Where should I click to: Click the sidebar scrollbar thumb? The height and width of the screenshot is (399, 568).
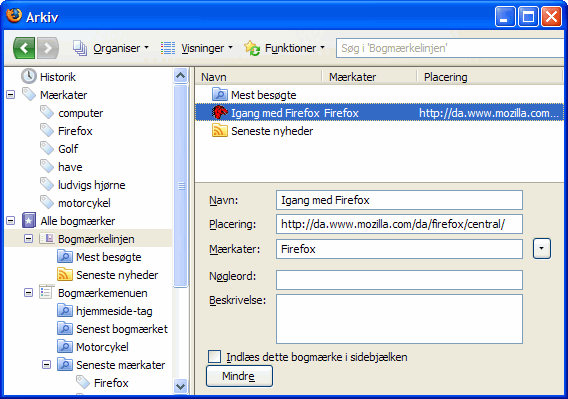[x=180, y=186]
